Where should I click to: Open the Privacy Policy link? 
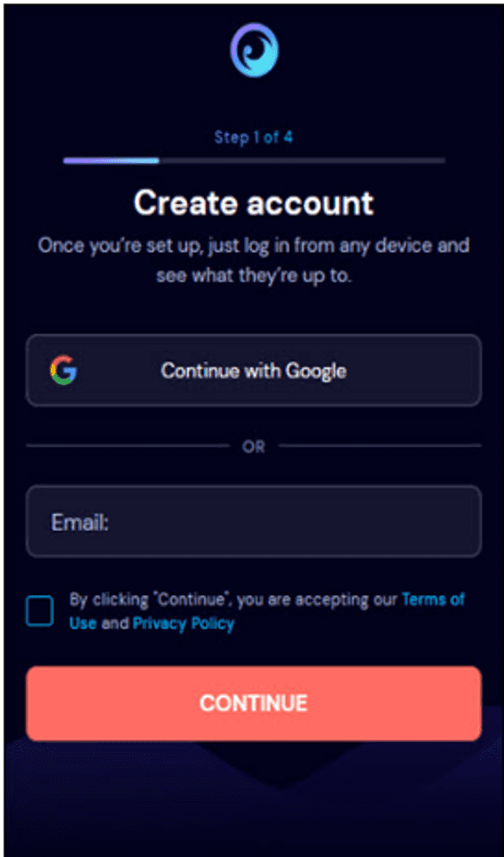(x=183, y=623)
